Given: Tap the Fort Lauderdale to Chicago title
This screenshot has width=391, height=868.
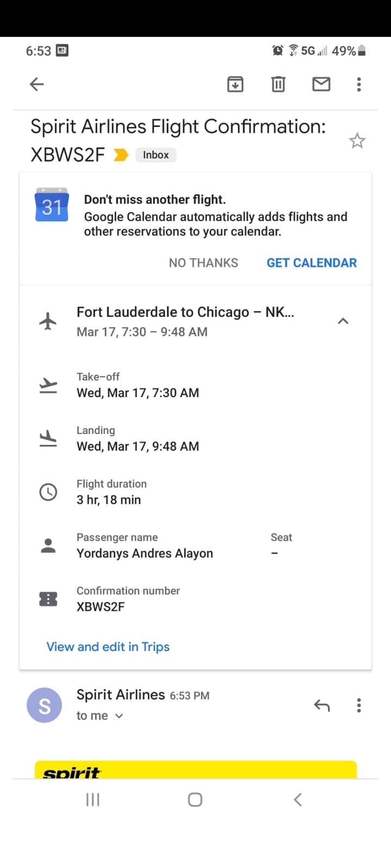Looking at the screenshot, I should 185,312.
